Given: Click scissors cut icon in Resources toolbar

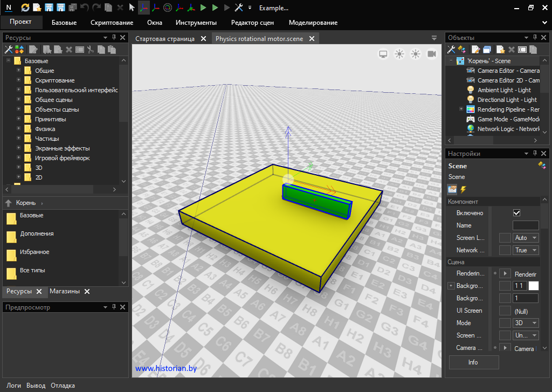Looking at the screenshot, I should pyautogui.click(x=91, y=50).
